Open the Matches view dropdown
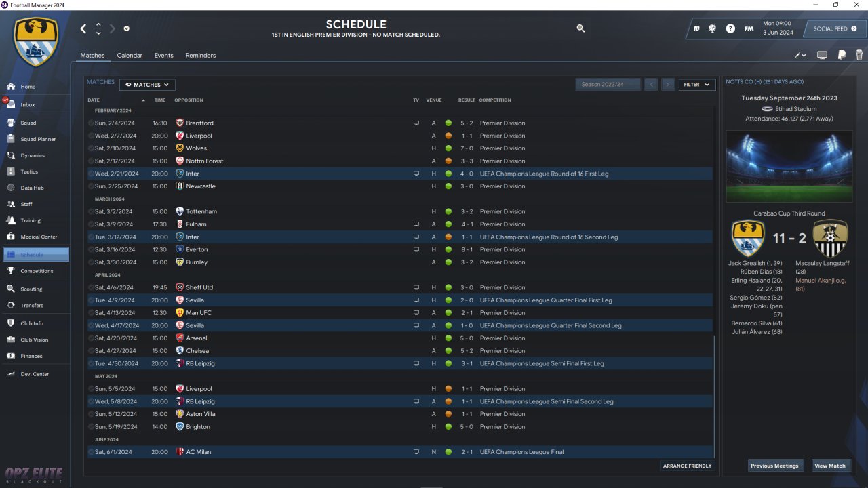The width and height of the screenshot is (868, 488). point(147,85)
